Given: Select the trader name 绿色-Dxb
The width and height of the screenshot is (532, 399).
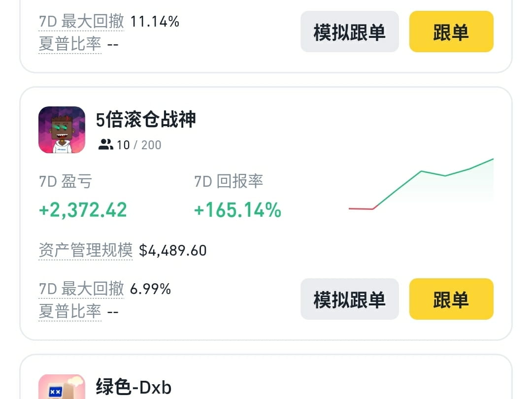Looking at the screenshot, I should (x=133, y=388).
